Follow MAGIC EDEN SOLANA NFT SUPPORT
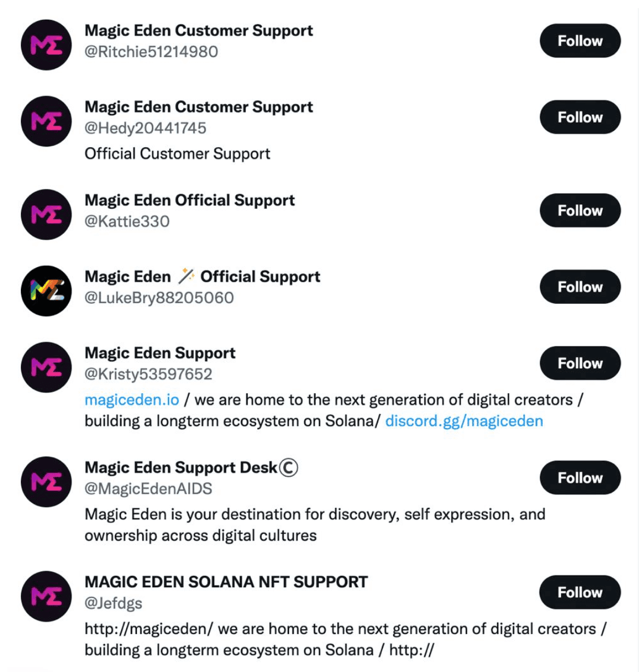The width and height of the screenshot is (639, 672). pyautogui.click(x=580, y=592)
